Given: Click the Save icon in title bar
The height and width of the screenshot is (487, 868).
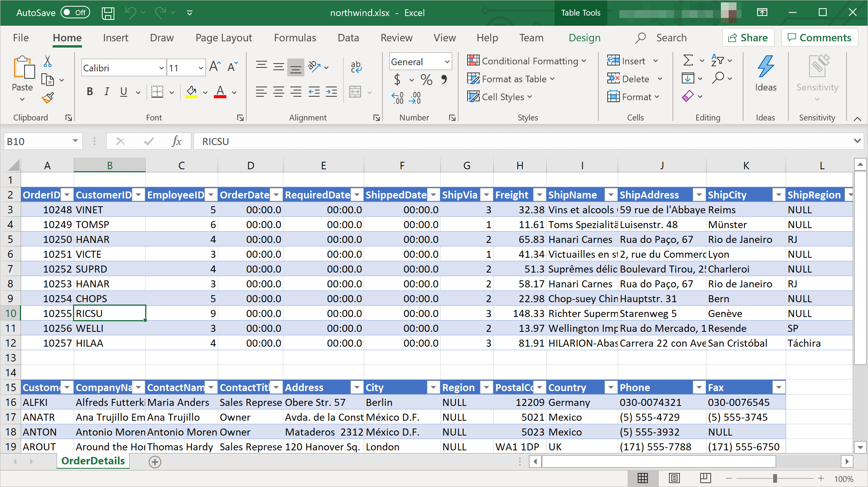Looking at the screenshot, I should 108,13.
